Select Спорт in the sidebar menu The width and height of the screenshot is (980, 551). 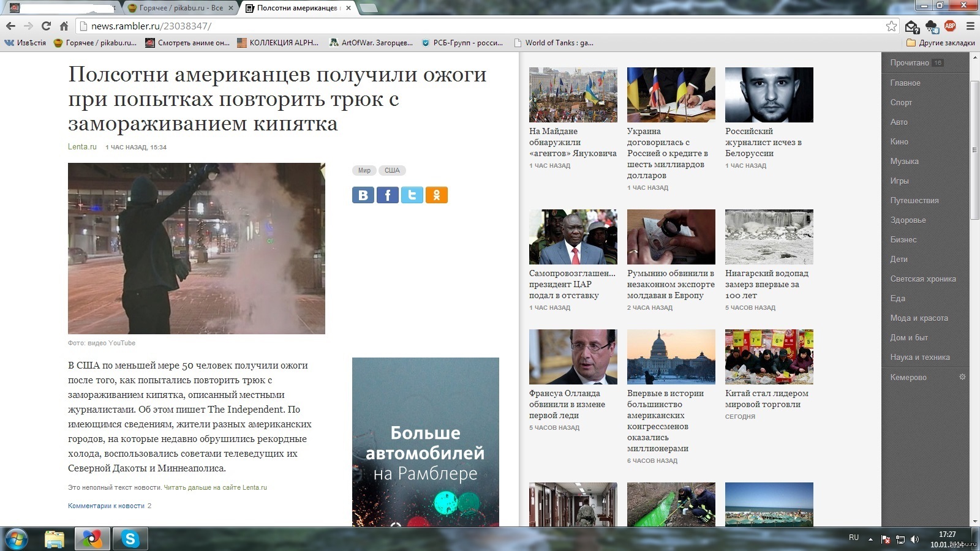[901, 102]
